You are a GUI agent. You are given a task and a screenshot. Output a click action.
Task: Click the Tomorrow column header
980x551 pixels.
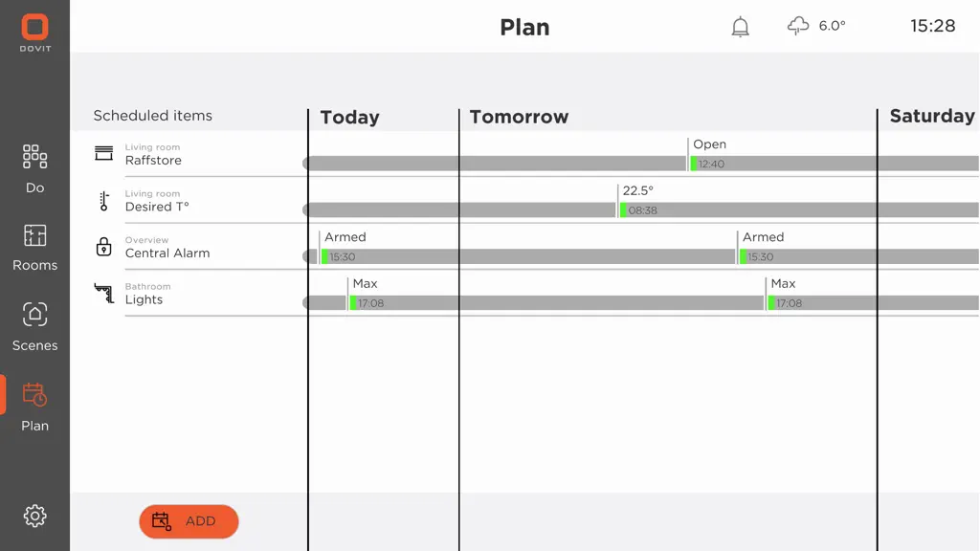pyautogui.click(x=519, y=117)
